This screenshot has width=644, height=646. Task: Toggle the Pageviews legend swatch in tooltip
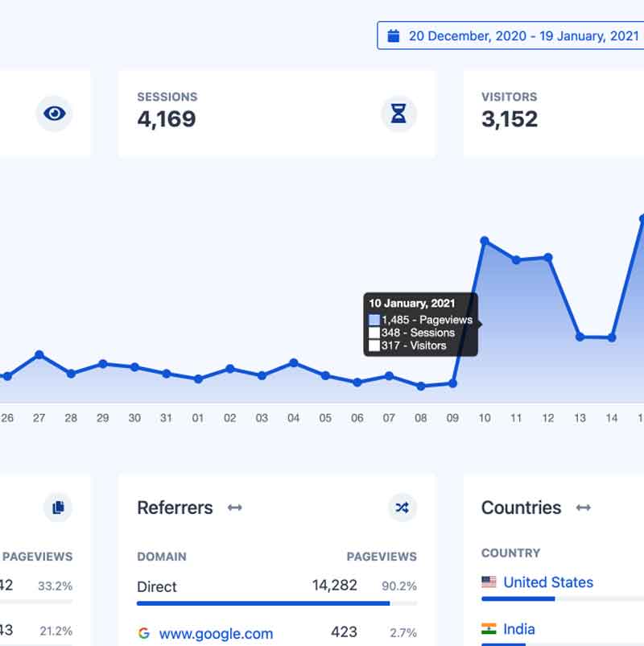374,320
